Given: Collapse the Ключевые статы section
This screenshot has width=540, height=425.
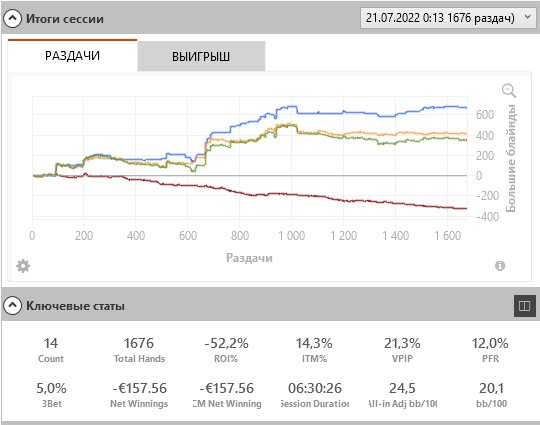Looking at the screenshot, I should (x=12, y=305).
